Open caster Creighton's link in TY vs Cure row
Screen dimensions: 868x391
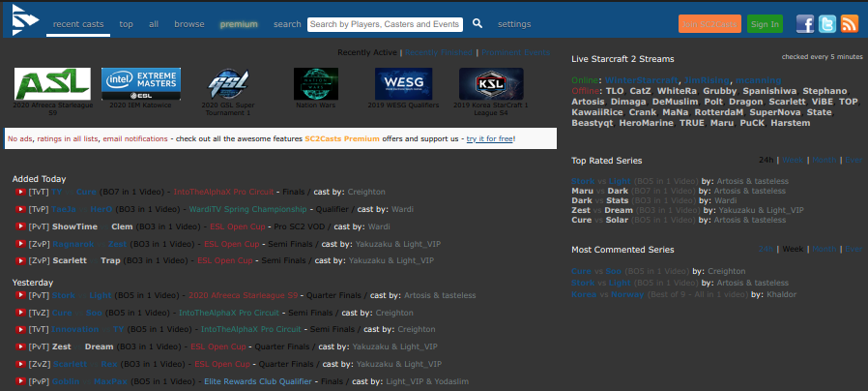pyautogui.click(x=366, y=192)
